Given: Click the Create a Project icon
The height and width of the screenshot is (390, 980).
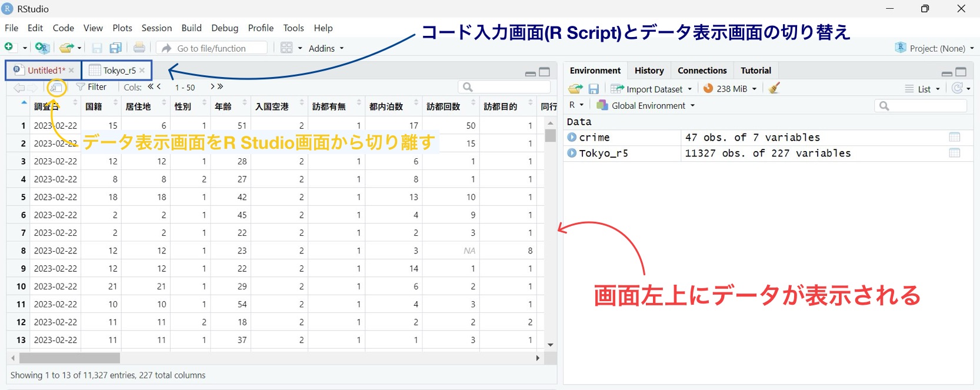Looking at the screenshot, I should 42,48.
